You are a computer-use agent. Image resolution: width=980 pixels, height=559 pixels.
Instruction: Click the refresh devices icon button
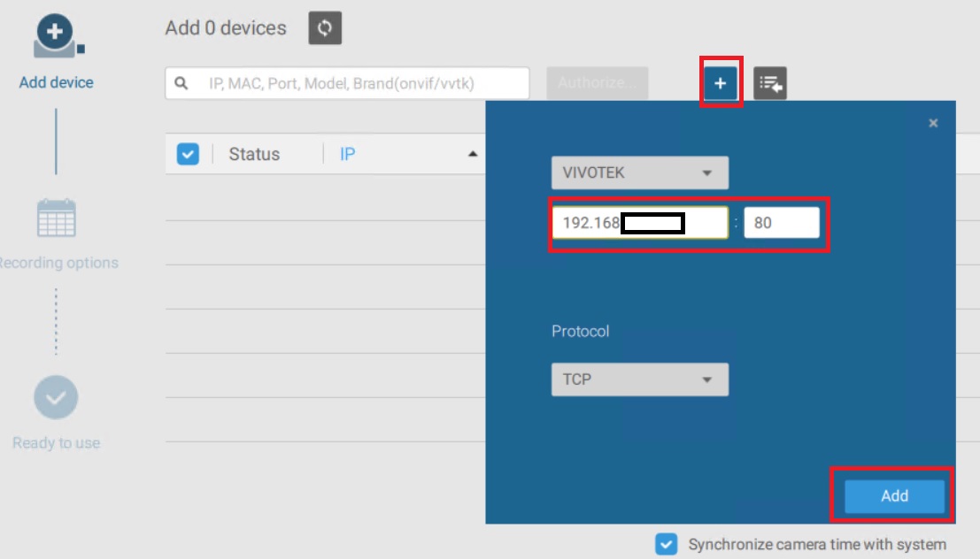coord(325,27)
